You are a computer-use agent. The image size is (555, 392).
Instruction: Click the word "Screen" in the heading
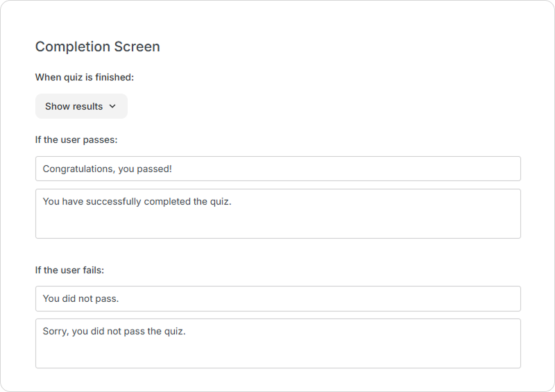click(x=138, y=46)
